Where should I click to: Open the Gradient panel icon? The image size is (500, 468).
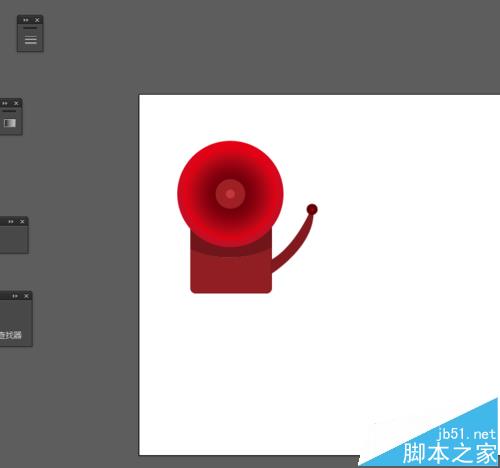[x=10, y=123]
